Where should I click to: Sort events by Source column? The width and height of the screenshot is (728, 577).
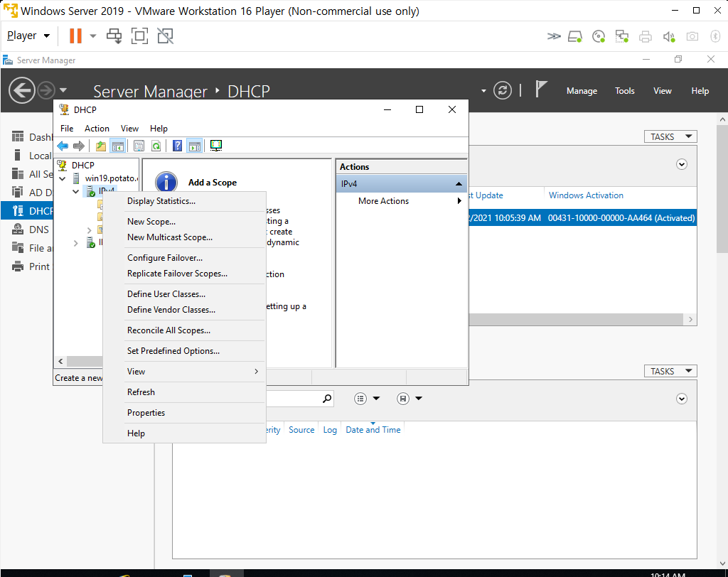(x=301, y=430)
